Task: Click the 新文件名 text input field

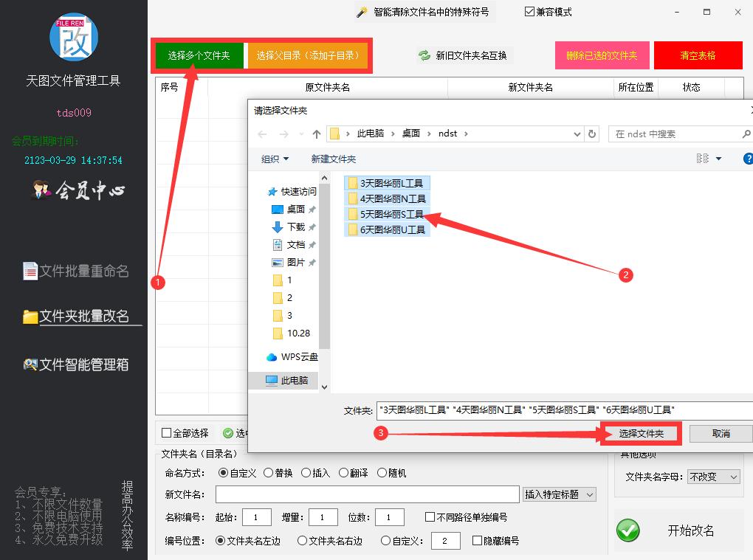Action: coord(367,494)
